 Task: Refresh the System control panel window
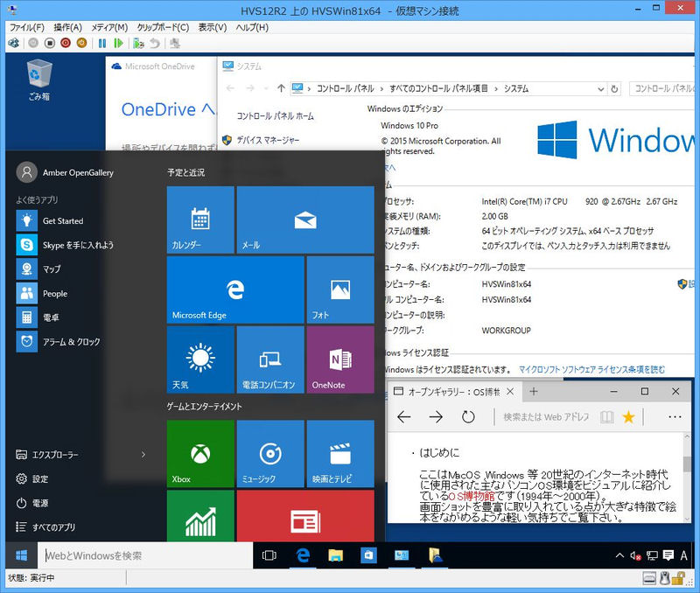[615, 89]
